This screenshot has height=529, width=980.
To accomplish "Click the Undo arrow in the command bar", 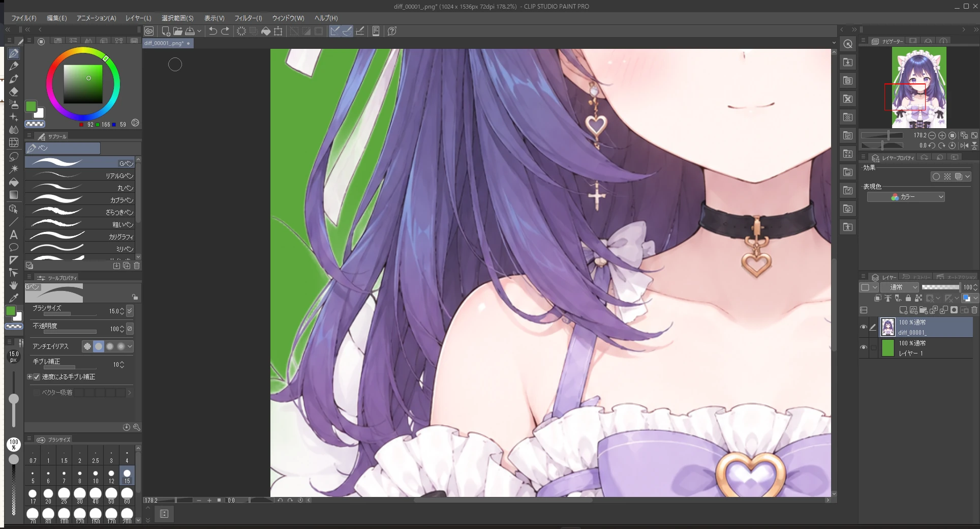I will coord(212,31).
